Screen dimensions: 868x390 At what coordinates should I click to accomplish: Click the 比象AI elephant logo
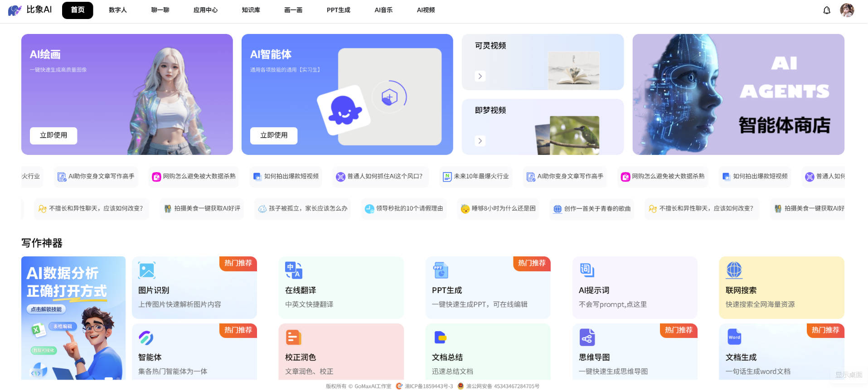pyautogui.click(x=15, y=10)
